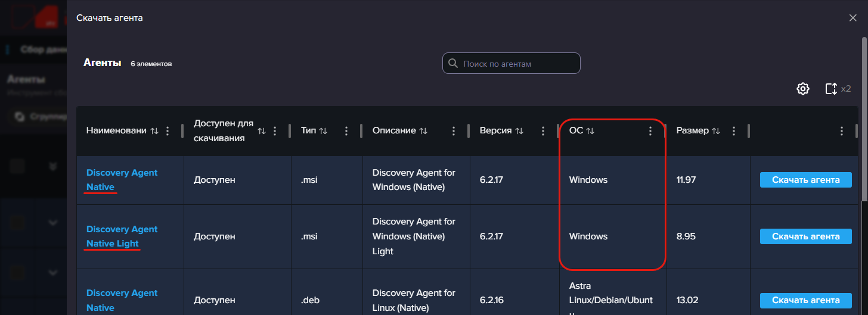Open Описание column options menu
This screenshot has width=868, height=315.
click(x=454, y=131)
